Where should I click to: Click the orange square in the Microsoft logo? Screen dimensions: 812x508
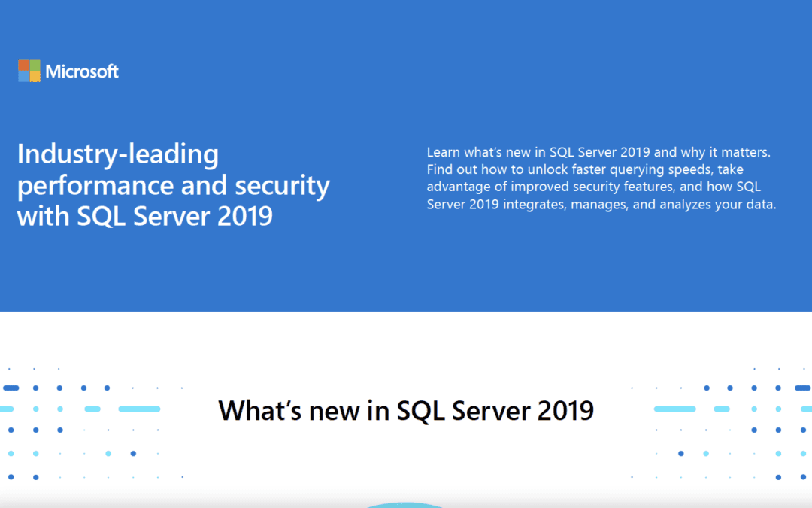[x=23, y=65]
